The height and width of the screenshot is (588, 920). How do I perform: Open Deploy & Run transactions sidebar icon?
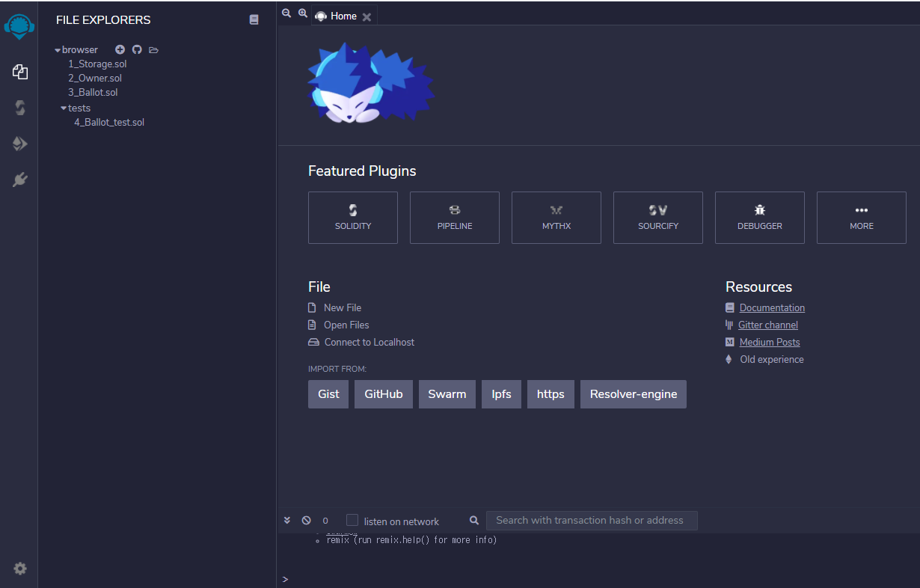[20, 144]
